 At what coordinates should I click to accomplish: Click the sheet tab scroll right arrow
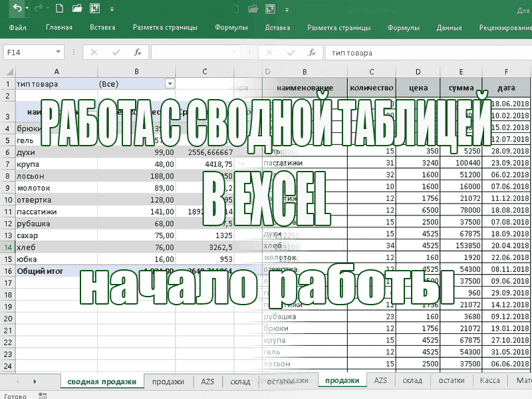tap(35, 381)
